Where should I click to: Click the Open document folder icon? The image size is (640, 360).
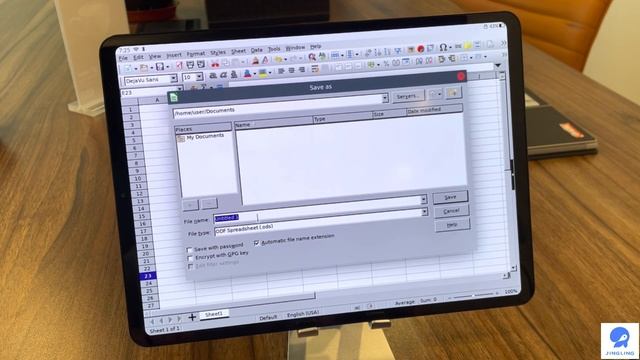point(144,67)
